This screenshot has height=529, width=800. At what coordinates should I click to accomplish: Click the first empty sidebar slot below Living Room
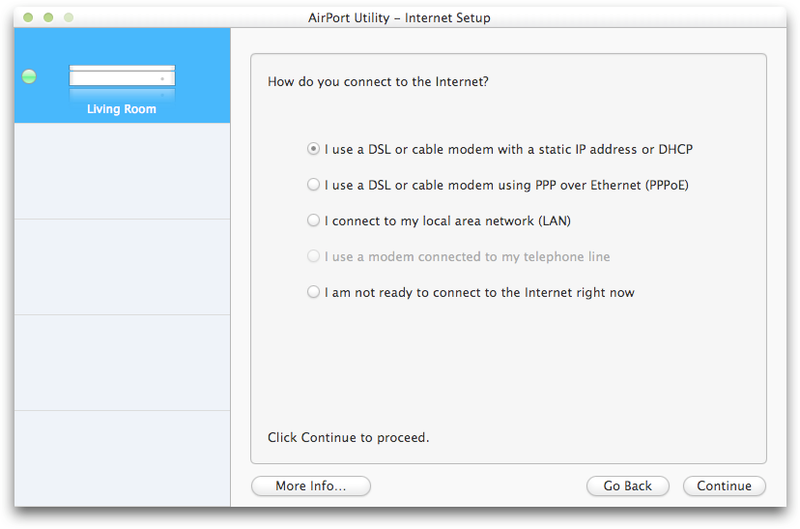coord(122,171)
